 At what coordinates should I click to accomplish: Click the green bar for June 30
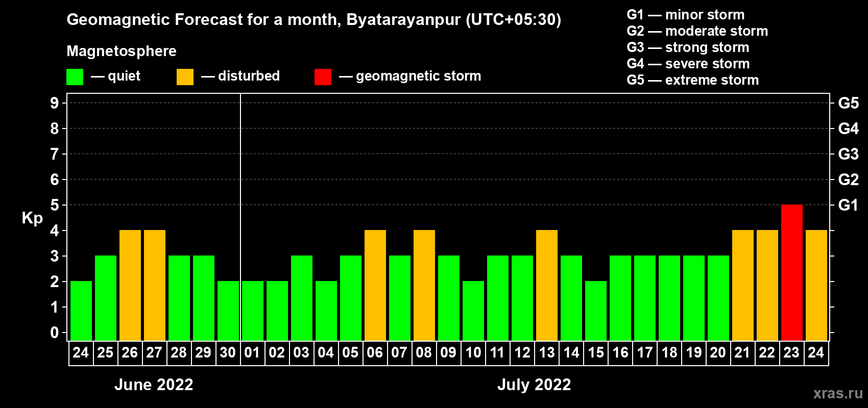(x=228, y=311)
